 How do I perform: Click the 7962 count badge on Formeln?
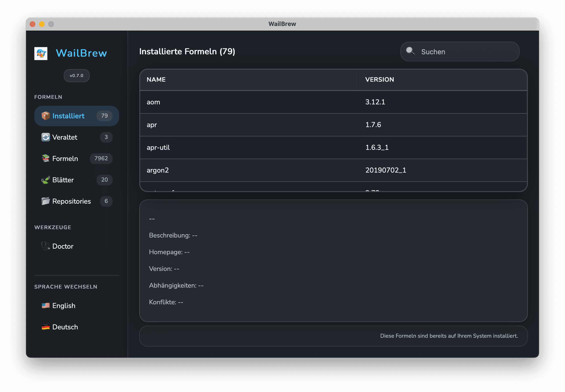(101, 158)
